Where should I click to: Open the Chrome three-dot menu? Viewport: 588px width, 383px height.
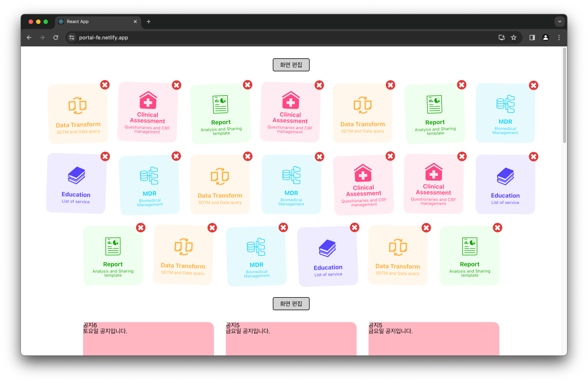tap(559, 38)
